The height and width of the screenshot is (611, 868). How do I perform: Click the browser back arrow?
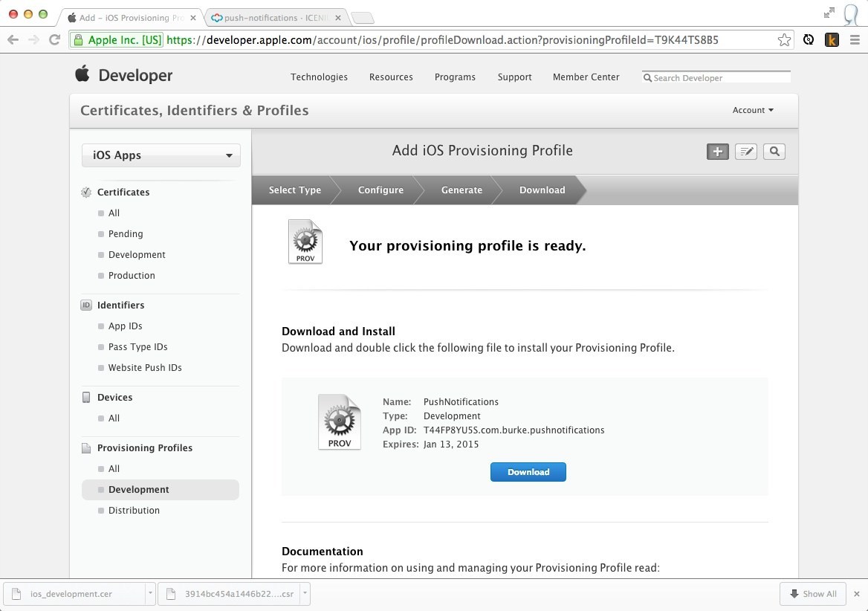(13, 40)
